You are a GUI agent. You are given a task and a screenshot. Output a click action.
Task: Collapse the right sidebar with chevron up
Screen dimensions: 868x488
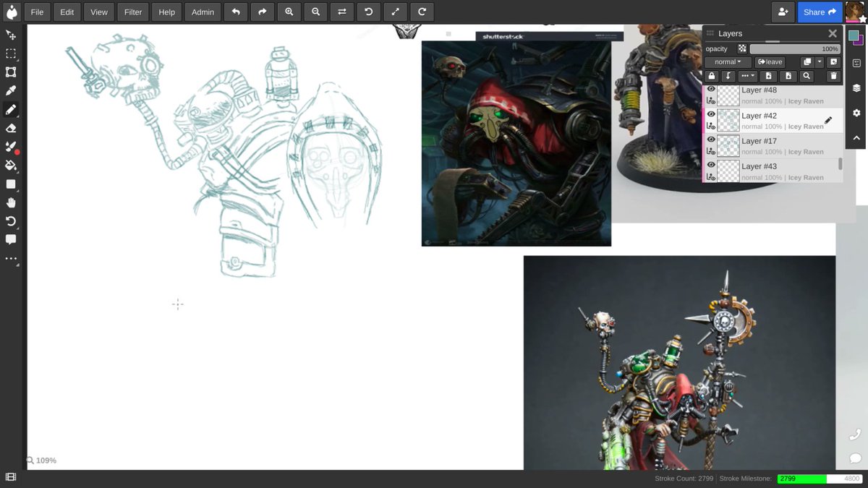856,137
